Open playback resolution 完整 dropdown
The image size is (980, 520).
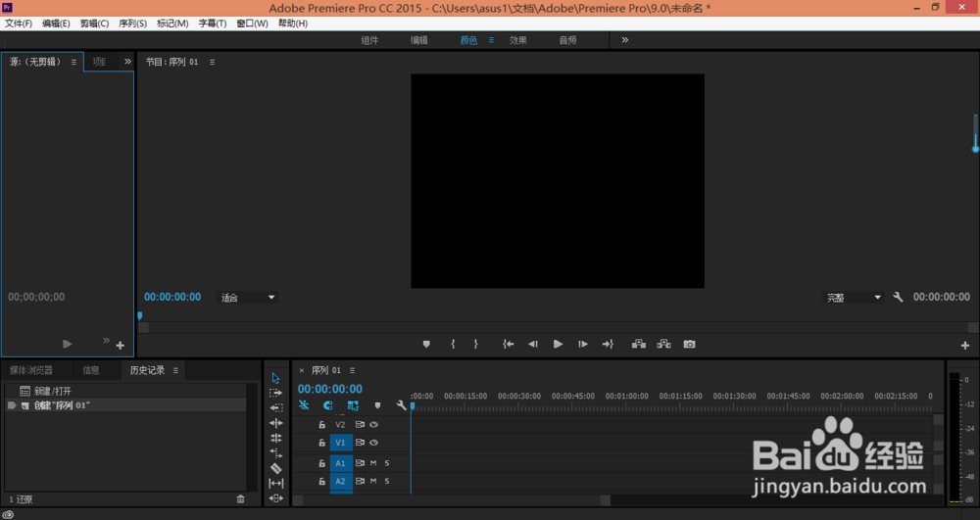pyautogui.click(x=854, y=298)
